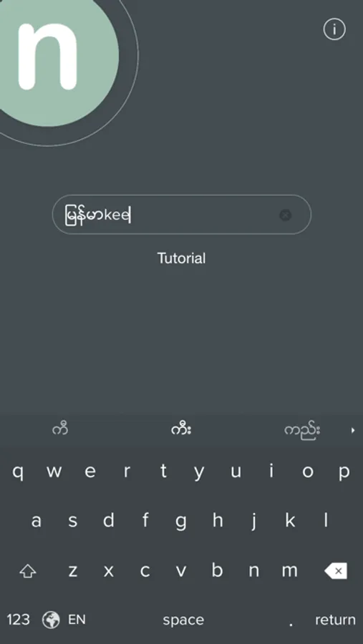
Task: Tap the letter q key
Action: coord(18,472)
